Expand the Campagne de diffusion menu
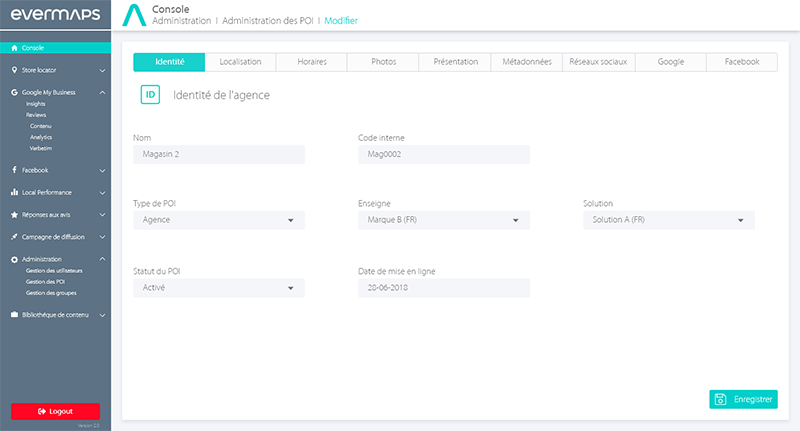Screen dimensions: 800x431 coord(102,237)
